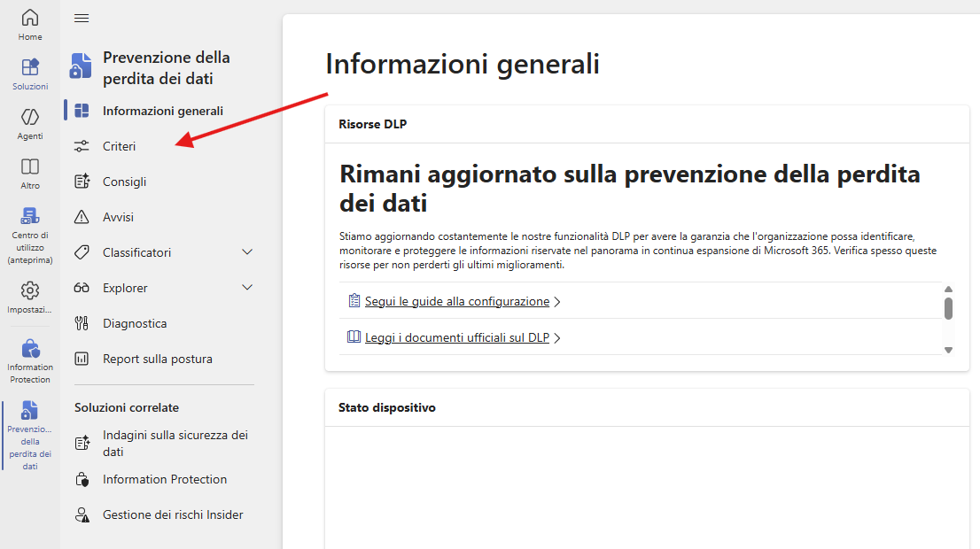Screen dimensions: 980x549
Task: Click the scroll down arrow in Risorse DLP list
Action: [948, 350]
